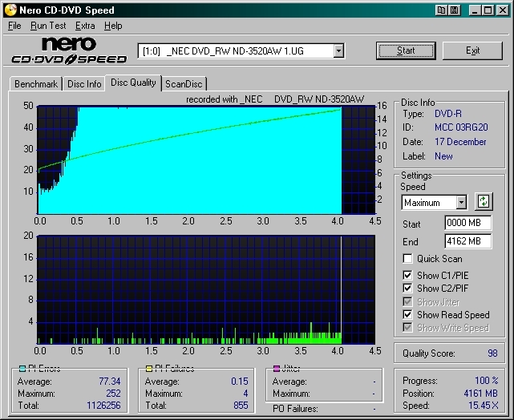The width and height of the screenshot is (514, 420).
Task: Maximize the Nero CD-DVD Speed window
Action: (488, 10)
